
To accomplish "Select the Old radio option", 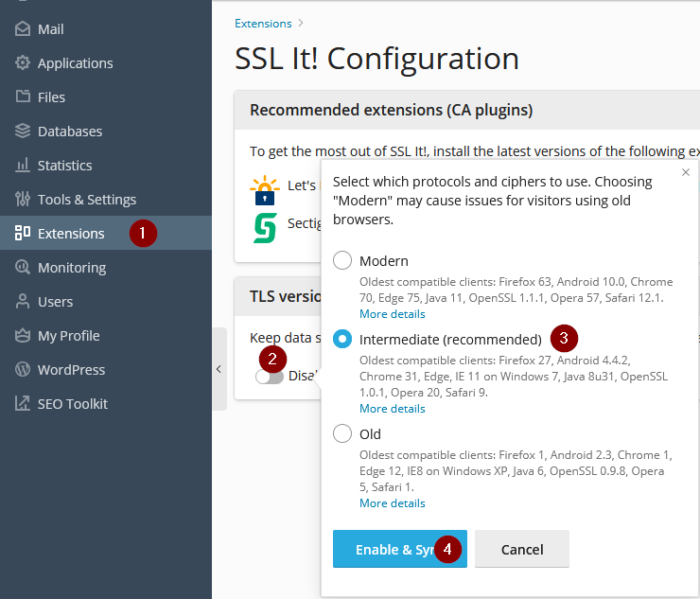I will [342, 433].
